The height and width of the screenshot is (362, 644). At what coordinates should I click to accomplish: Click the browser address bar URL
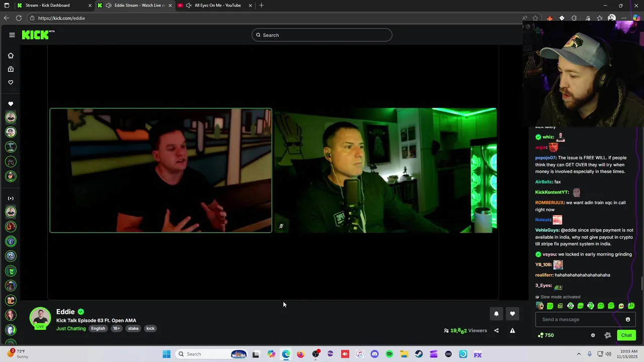pyautogui.click(x=61, y=18)
